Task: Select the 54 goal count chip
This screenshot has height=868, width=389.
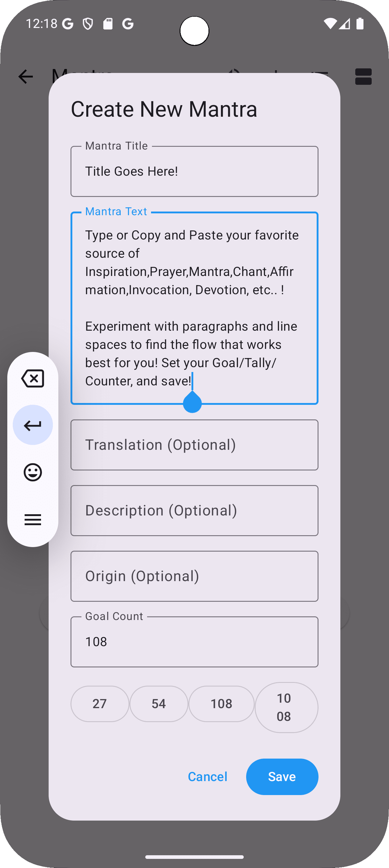Action: point(159,704)
